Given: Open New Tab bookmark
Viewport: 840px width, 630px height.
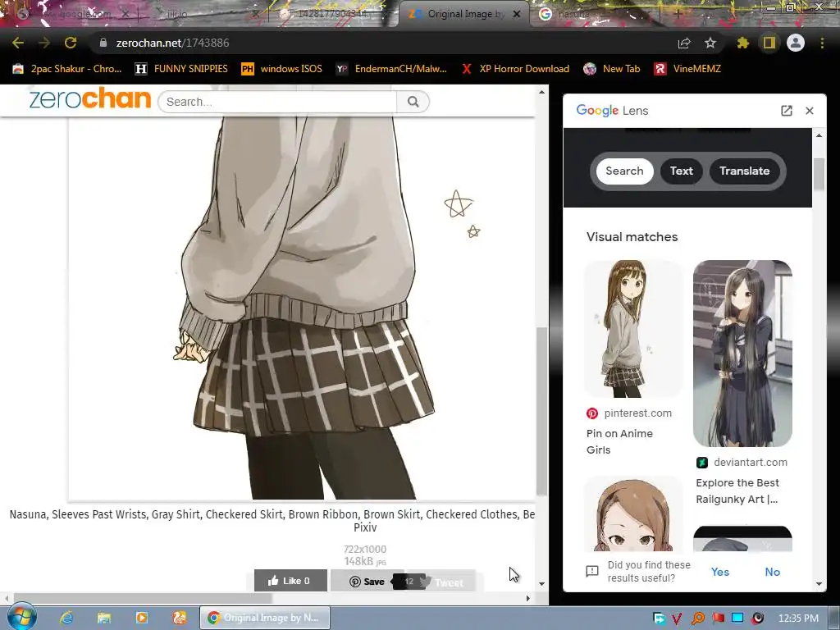Looking at the screenshot, I should click(612, 69).
